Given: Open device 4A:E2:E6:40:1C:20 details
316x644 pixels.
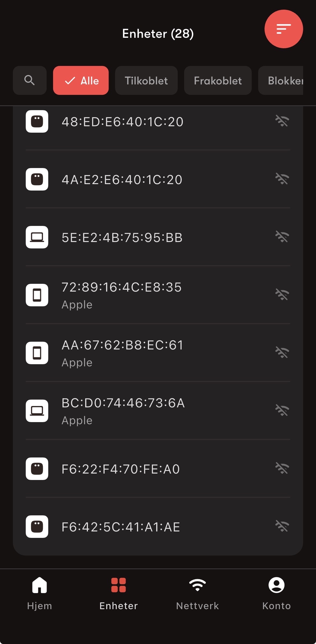Looking at the screenshot, I should click(122, 180).
